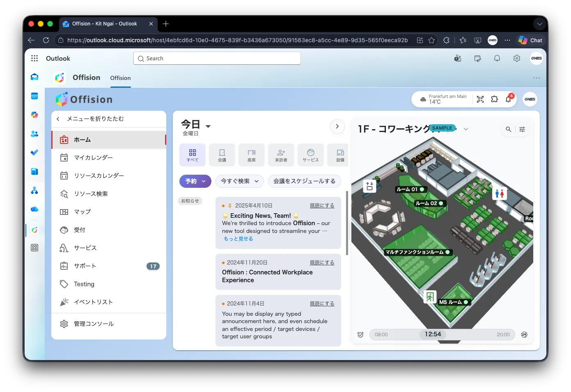Viewport: 571px width, 392px height.
Task: Open the 予約 dropdown button
Action: tap(195, 181)
